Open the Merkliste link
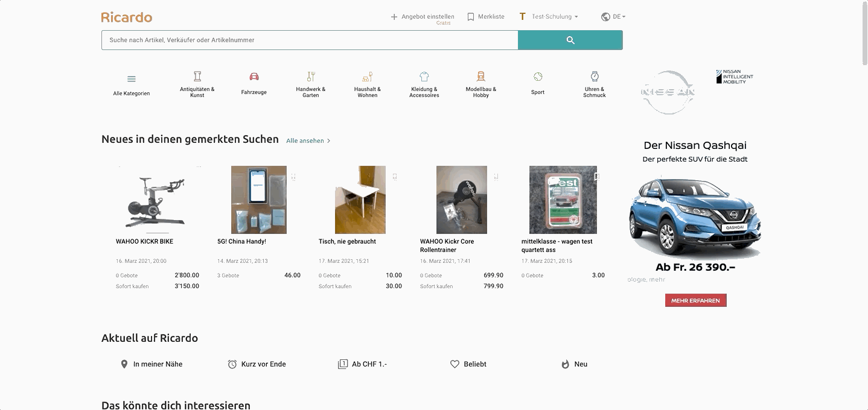The image size is (868, 410). [x=491, y=17]
